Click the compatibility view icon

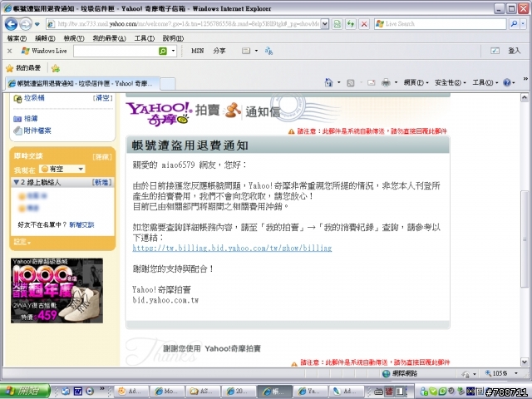pyautogui.click(x=337, y=24)
